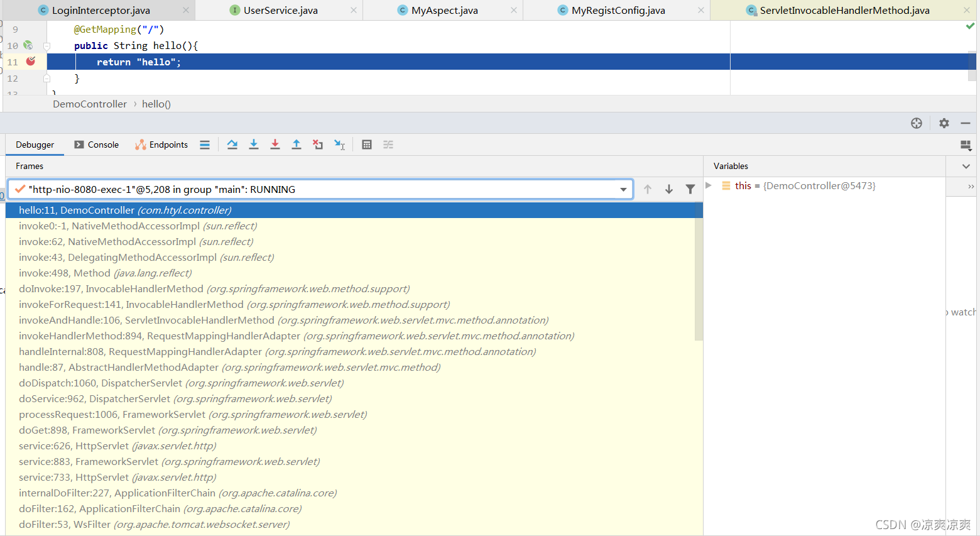This screenshot has width=980, height=536.
Task: Select previous frame with up arrow
Action: pyautogui.click(x=648, y=189)
